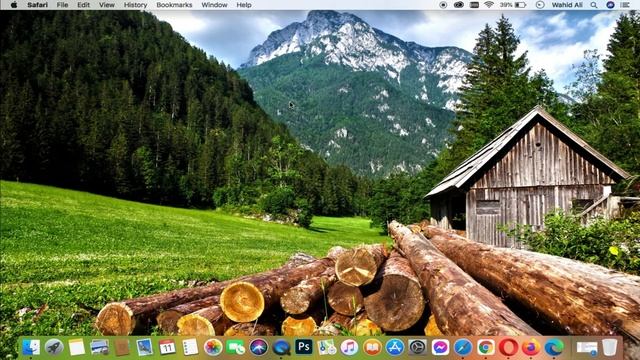
Task: Open Notification Center list icon
Action: tap(625, 5)
